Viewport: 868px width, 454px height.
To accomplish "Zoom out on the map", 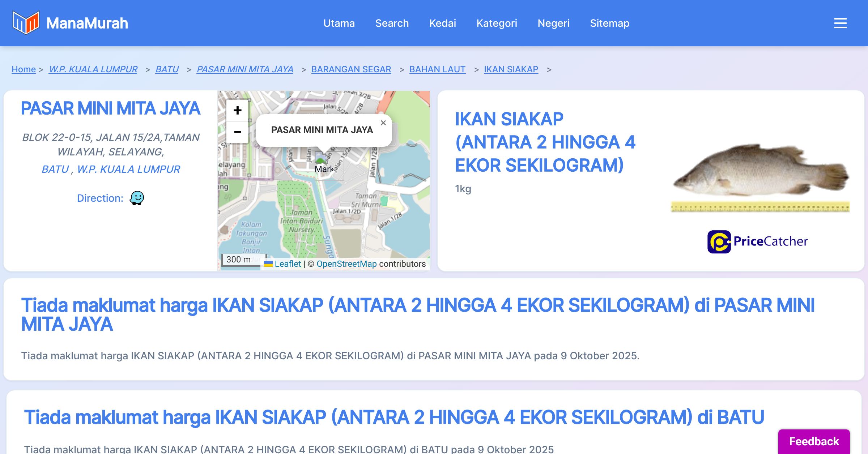I will [x=237, y=132].
